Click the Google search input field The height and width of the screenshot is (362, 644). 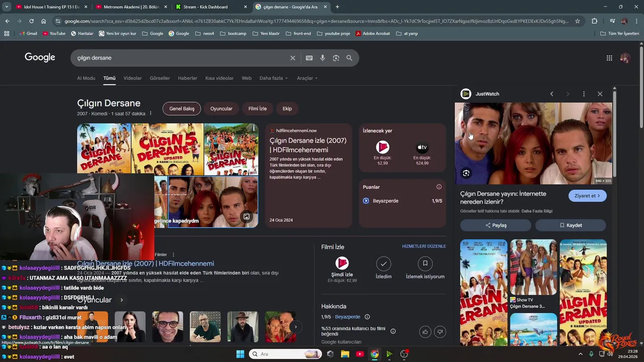[181, 58]
